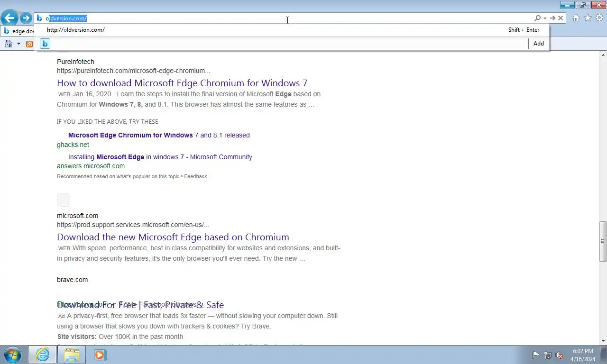Click the brave.com site name
The image size is (607, 364).
(x=72, y=280)
